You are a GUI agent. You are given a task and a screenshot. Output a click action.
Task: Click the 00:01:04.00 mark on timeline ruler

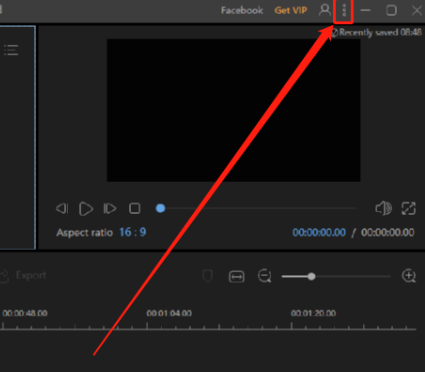point(169,313)
